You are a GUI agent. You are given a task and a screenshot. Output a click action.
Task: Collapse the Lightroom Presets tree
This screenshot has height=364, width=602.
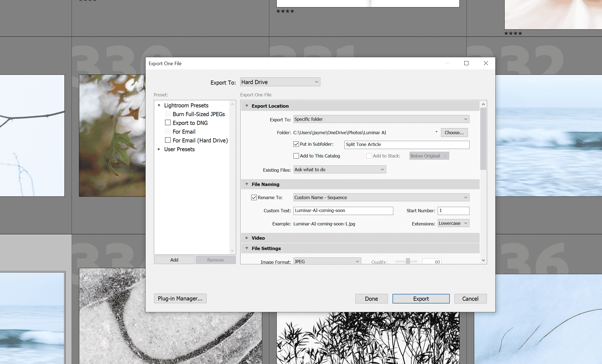[x=159, y=105]
